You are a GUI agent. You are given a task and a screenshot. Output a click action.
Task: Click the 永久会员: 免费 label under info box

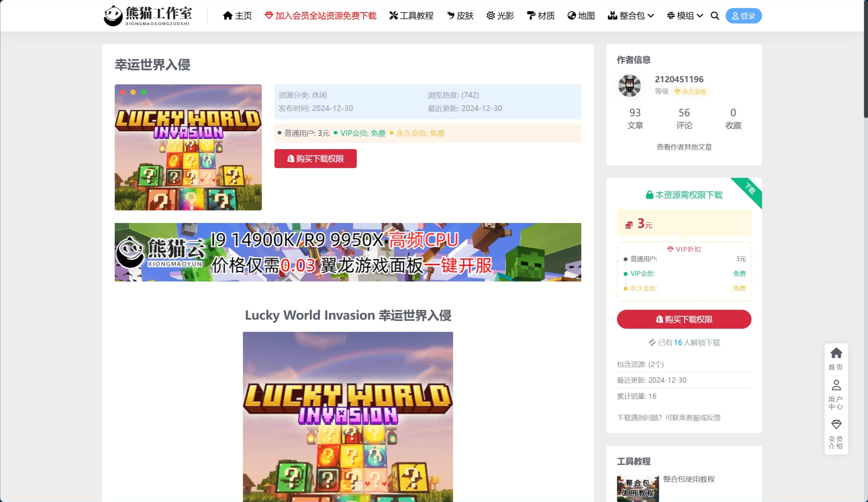[x=417, y=133]
